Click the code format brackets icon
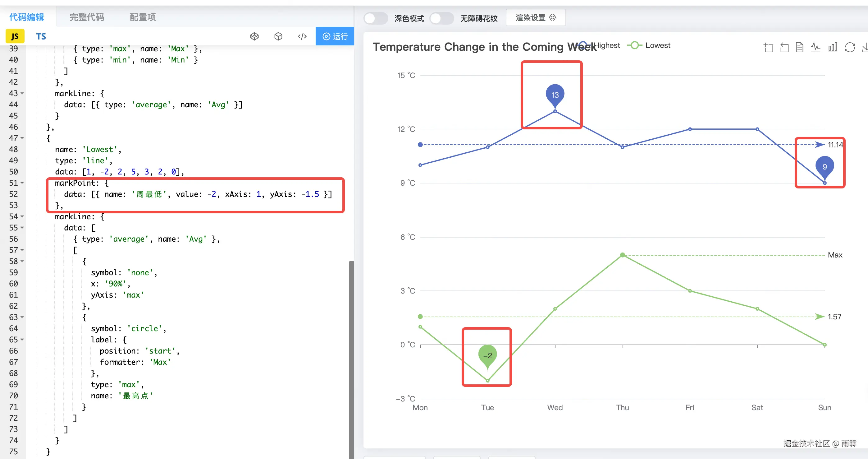Image resolution: width=868 pixels, height=459 pixels. coord(302,36)
